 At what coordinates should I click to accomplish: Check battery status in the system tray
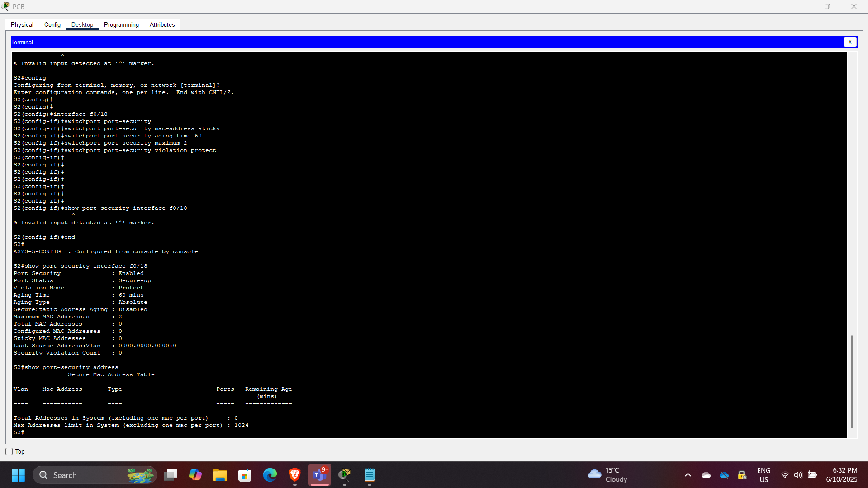pos(812,475)
